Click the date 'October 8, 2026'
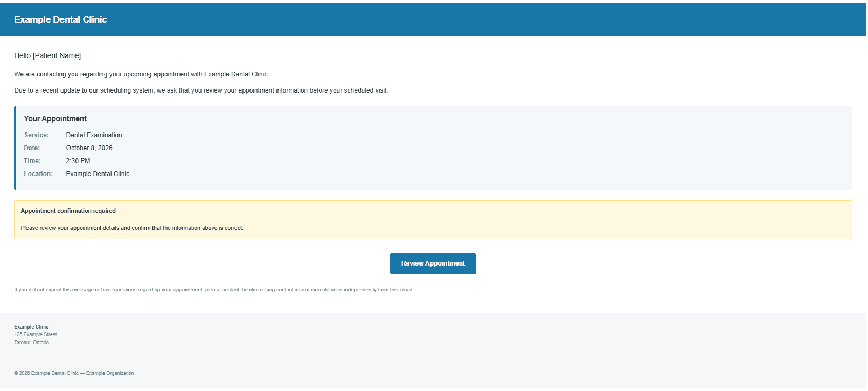This screenshot has height=391, width=868. (x=89, y=148)
